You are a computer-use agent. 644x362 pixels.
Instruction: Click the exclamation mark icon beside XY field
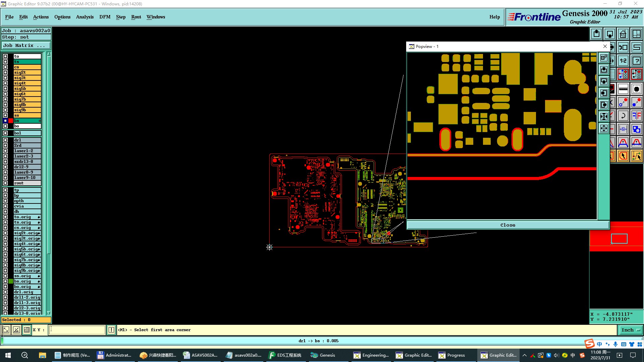click(x=111, y=330)
